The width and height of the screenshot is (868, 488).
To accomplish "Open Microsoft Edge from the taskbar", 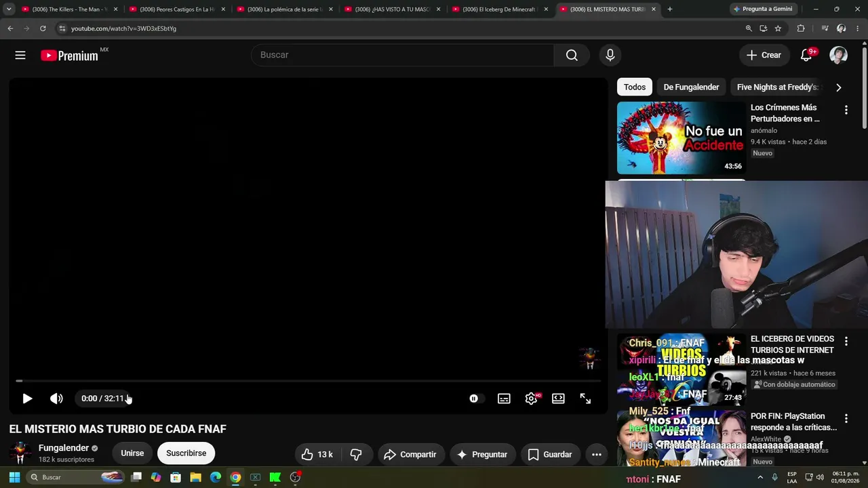I will click(216, 477).
